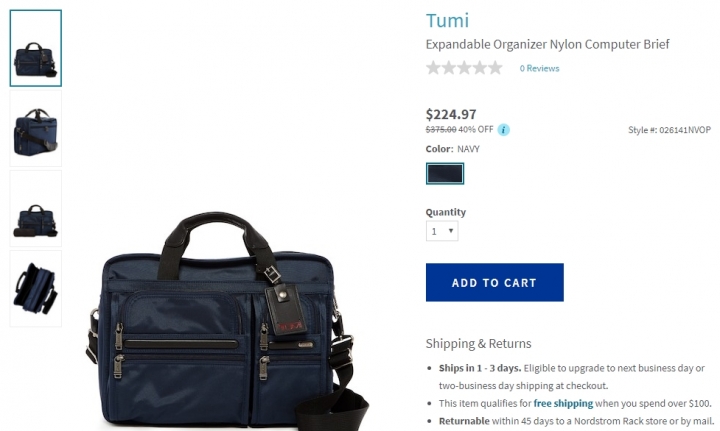Click the main navy bag product image
The width and height of the screenshot is (720, 431).
tap(227, 319)
